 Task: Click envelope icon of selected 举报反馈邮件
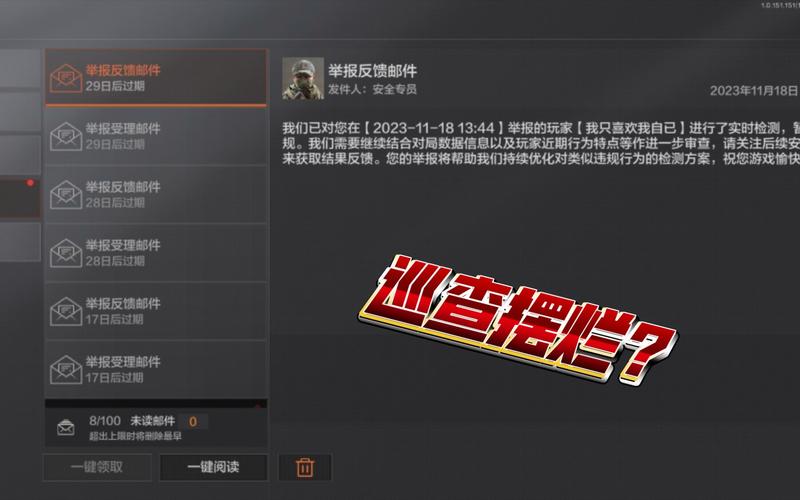[66, 78]
